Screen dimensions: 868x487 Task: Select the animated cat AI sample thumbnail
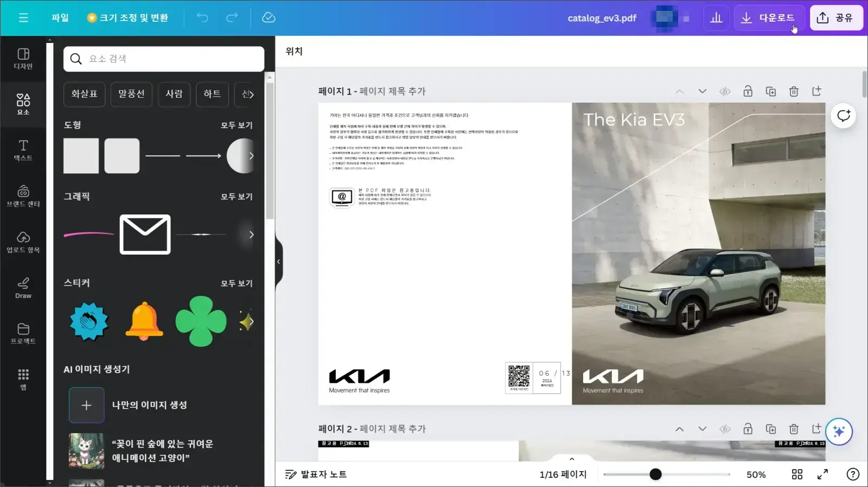click(x=86, y=451)
